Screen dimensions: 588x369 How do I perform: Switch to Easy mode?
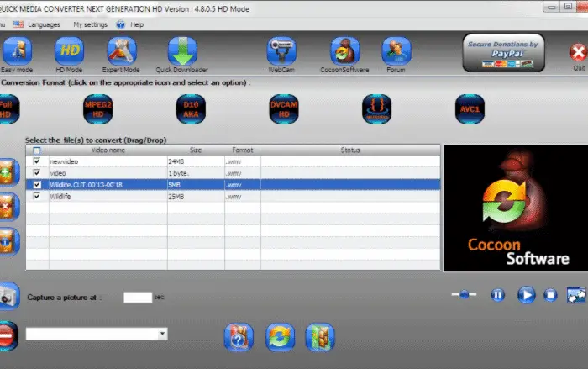17,50
